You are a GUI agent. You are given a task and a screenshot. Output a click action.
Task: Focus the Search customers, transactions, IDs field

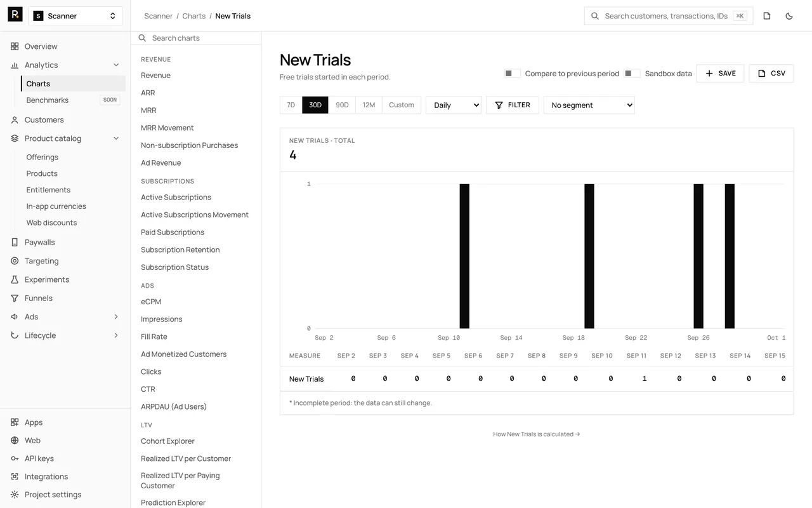click(669, 16)
